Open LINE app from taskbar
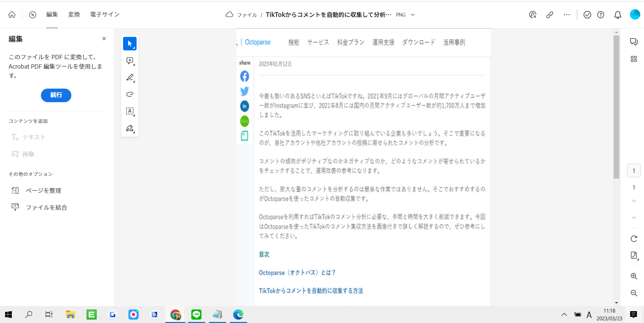The width and height of the screenshot is (644, 323). [196, 315]
